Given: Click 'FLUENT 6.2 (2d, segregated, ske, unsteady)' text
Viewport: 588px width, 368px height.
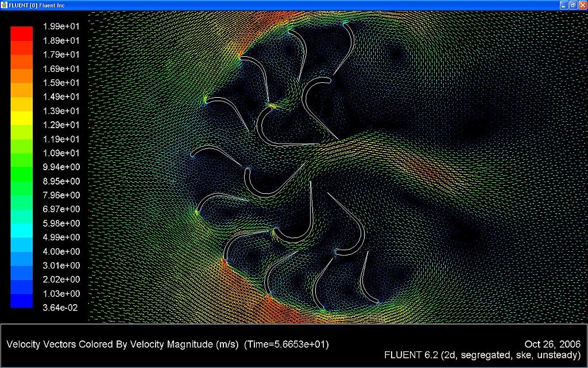Looking at the screenshot, I should point(482,355).
